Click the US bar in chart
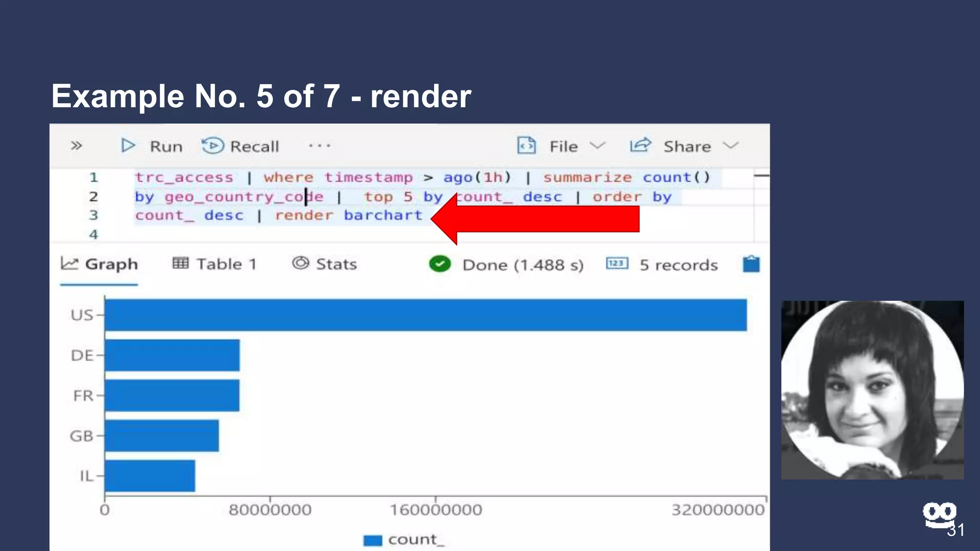The width and height of the screenshot is (980, 551). 425,315
